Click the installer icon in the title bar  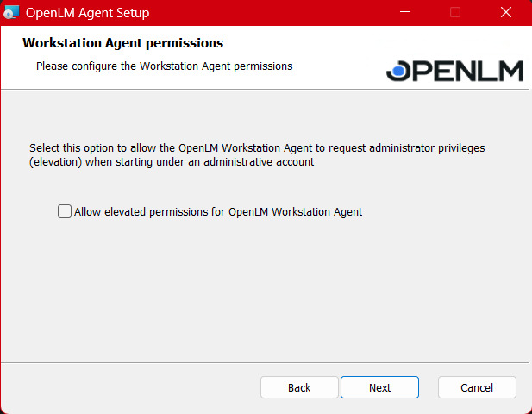[13, 13]
